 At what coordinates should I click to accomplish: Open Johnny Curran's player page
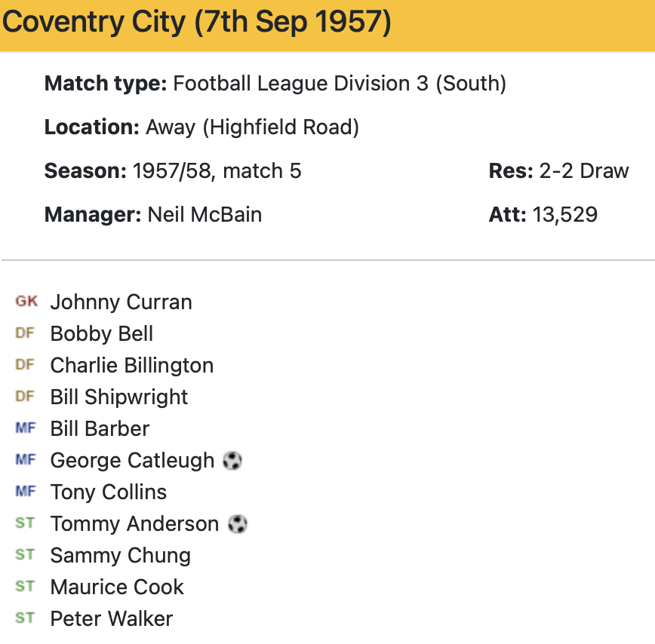pyautogui.click(x=121, y=302)
